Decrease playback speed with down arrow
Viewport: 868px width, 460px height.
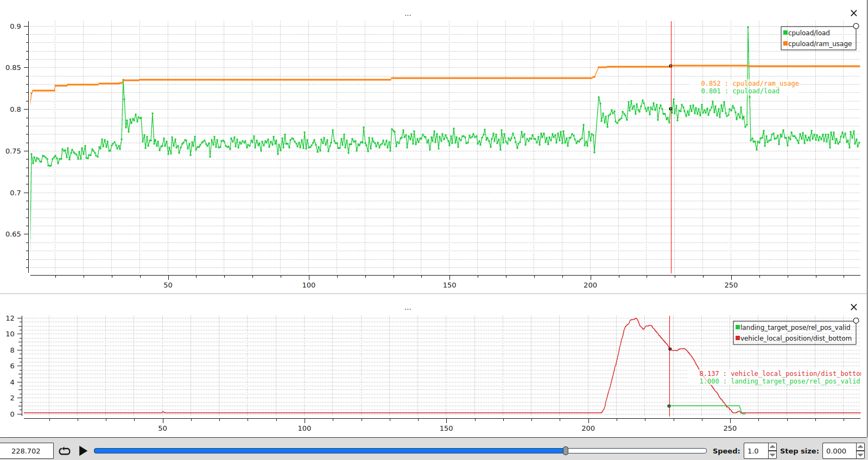(x=772, y=455)
